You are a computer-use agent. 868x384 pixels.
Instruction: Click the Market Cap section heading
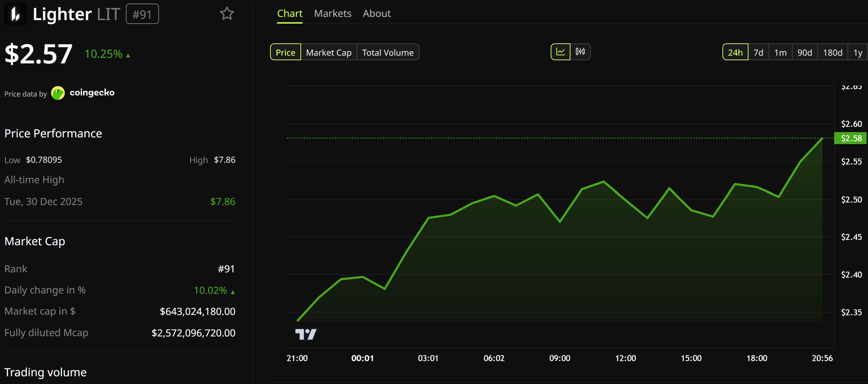coord(35,241)
